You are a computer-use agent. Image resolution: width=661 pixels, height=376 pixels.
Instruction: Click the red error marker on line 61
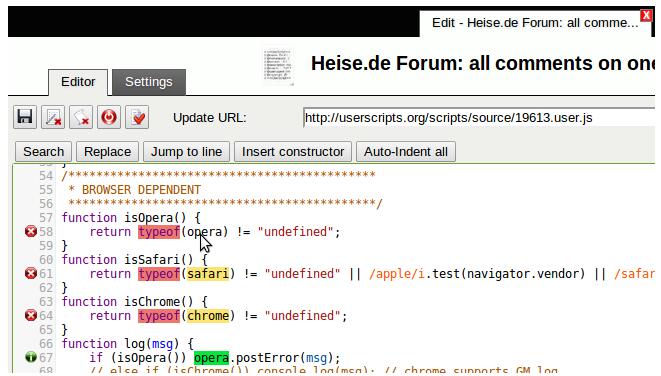point(31,274)
